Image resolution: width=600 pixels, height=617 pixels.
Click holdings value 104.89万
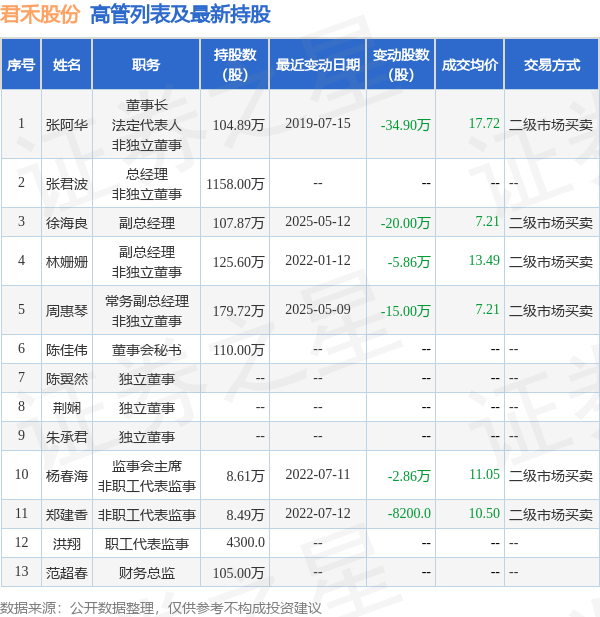click(x=238, y=125)
